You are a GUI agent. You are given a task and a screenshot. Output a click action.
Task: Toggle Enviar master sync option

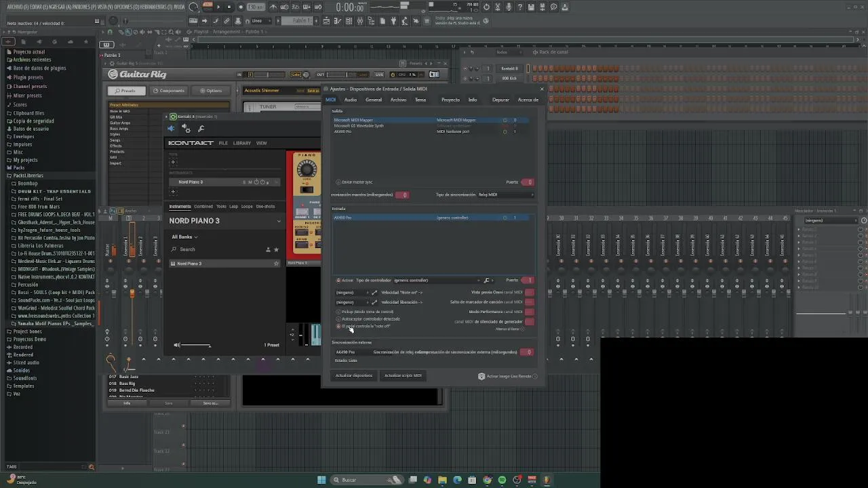[x=338, y=182]
